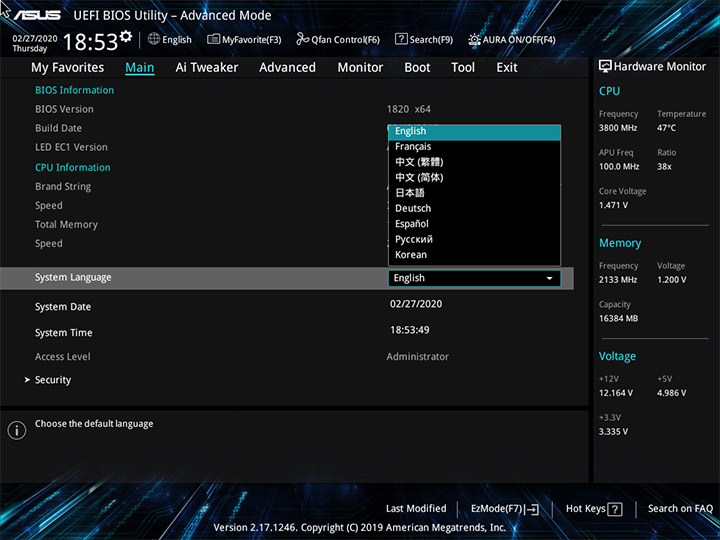Open the Tool tab
The image size is (720, 540).
(x=463, y=68)
